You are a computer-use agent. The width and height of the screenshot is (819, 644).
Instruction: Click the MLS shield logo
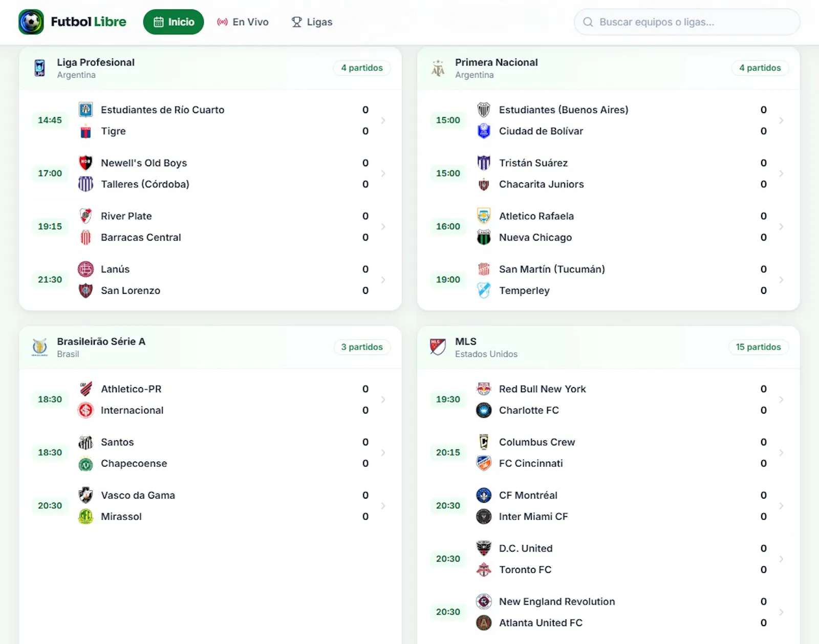click(438, 347)
